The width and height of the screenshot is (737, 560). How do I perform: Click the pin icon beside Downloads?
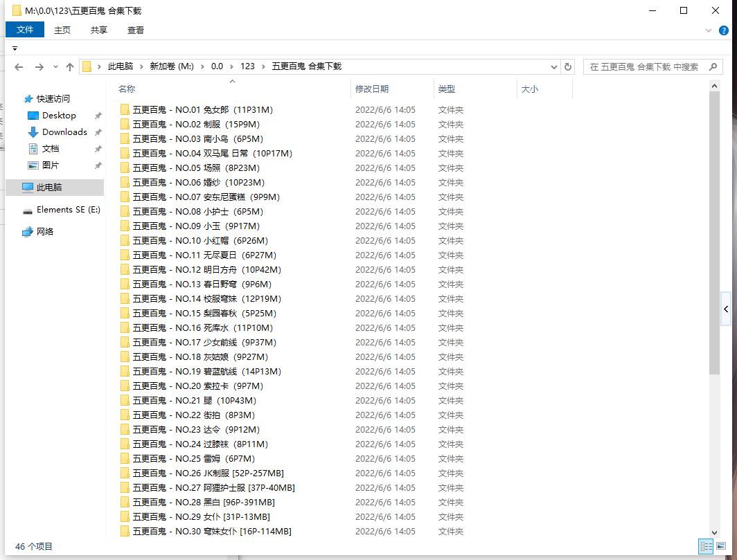tap(98, 132)
